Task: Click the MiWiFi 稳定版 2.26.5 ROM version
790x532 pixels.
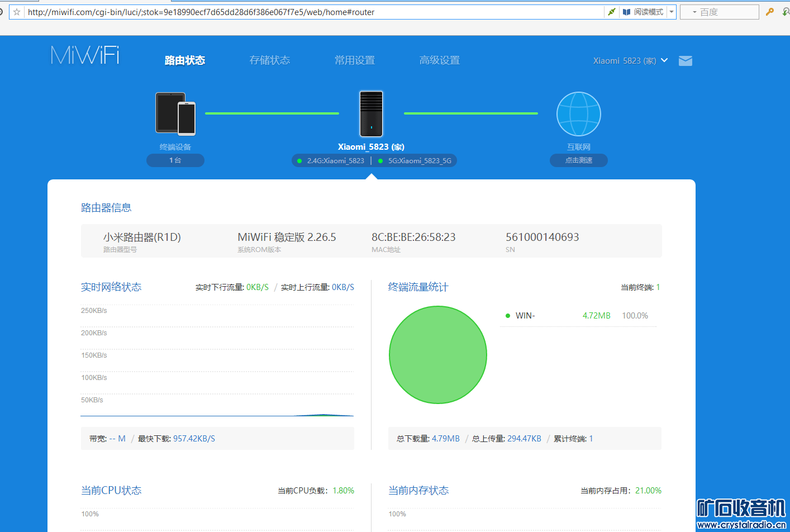Action: tap(287, 237)
